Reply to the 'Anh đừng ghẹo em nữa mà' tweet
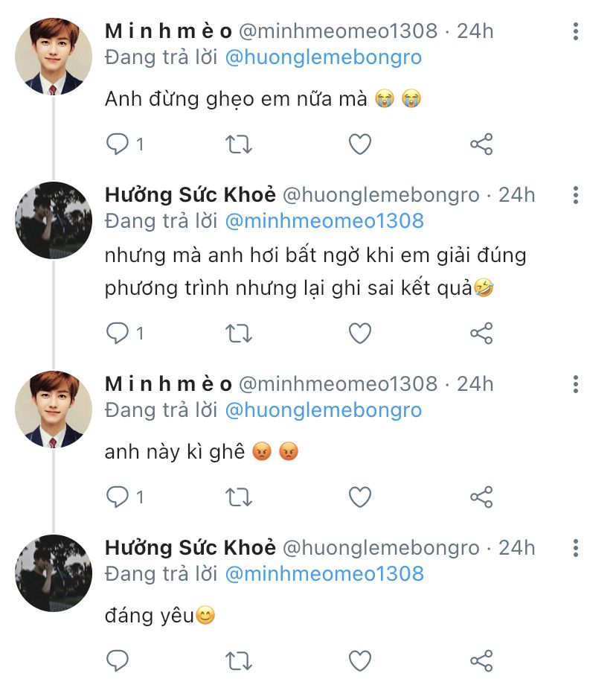 [x=118, y=144]
